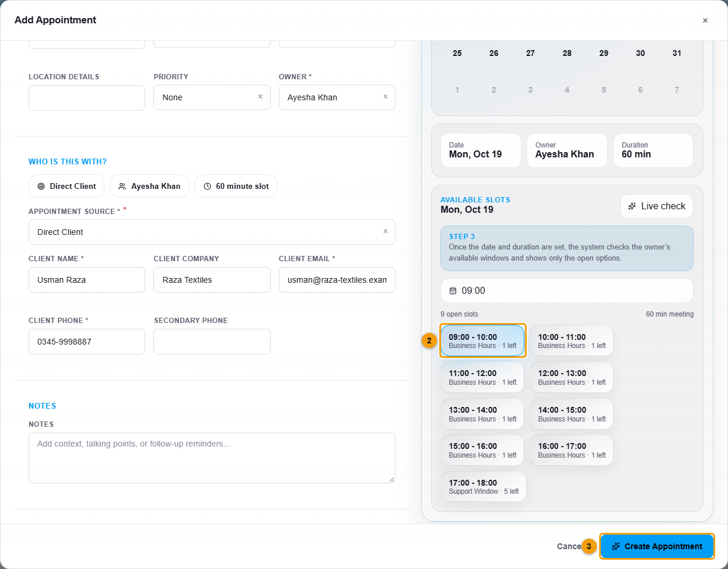
Task: Click the clock icon on 60 minute slot chip
Action: [x=207, y=187]
